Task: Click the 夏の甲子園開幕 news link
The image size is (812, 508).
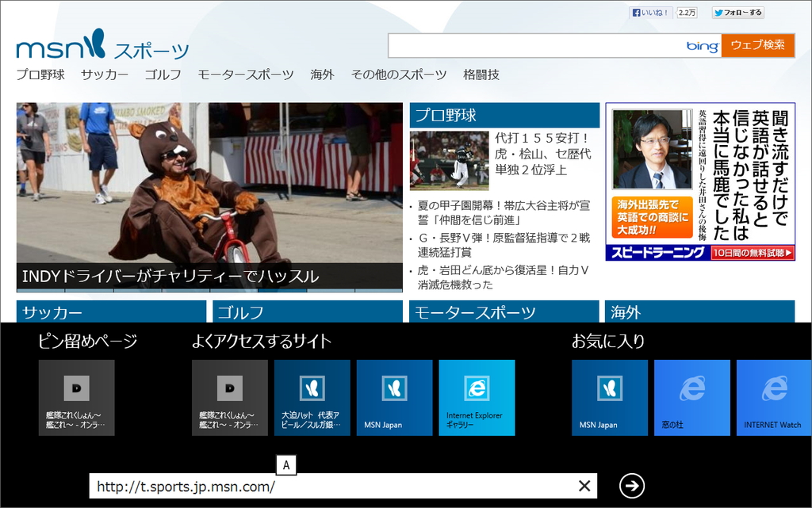Action: tap(504, 206)
